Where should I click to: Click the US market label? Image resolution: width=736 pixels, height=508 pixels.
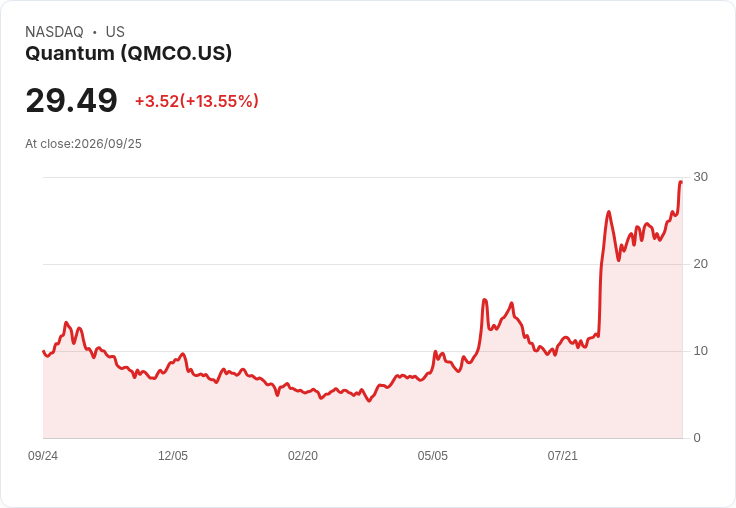click(x=115, y=31)
